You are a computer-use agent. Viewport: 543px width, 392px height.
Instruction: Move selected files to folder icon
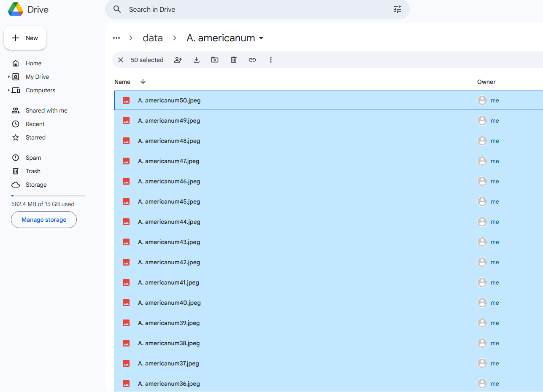215,60
